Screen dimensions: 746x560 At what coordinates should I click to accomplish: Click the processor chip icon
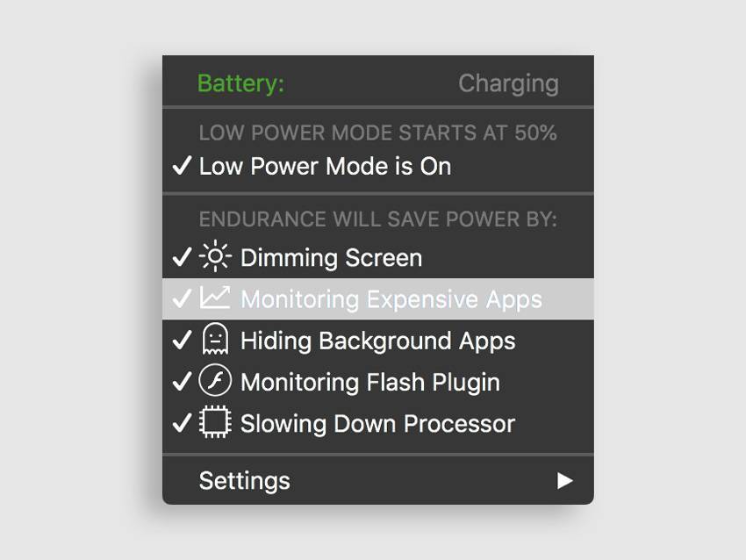[215, 423]
